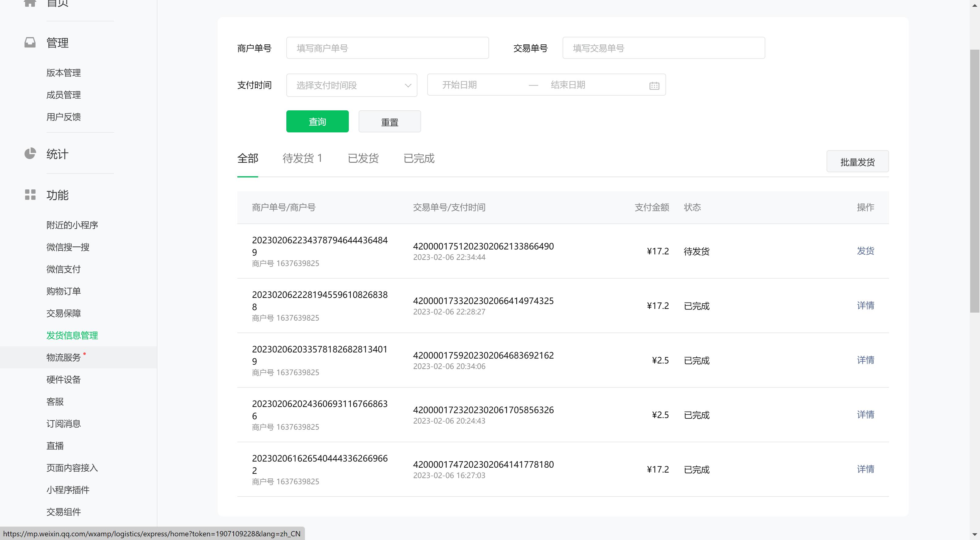Open 附近的小程序 in the sidebar
This screenshot has height=540, width=980.
tap(72, 225)
